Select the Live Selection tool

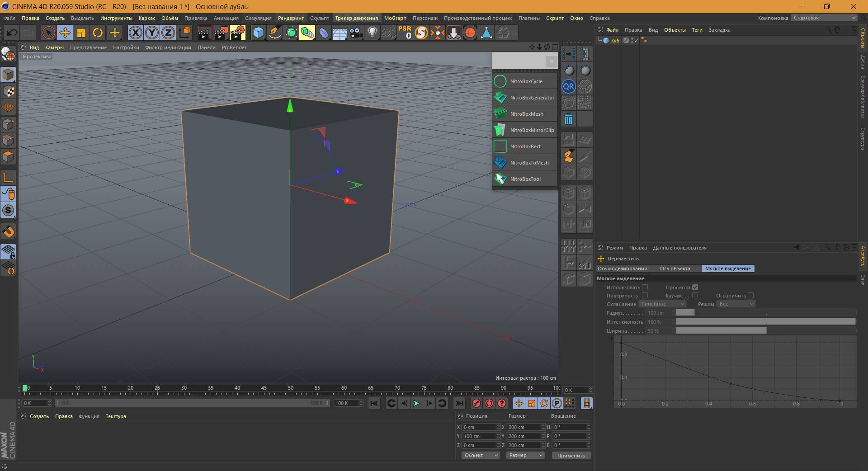point(48,33)
